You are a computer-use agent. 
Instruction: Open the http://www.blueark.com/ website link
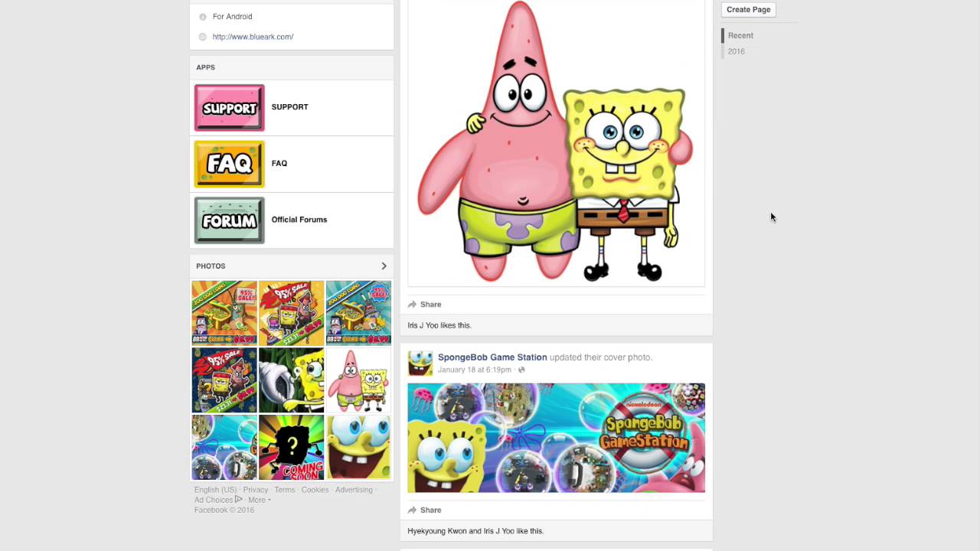(x=253, y=37)
